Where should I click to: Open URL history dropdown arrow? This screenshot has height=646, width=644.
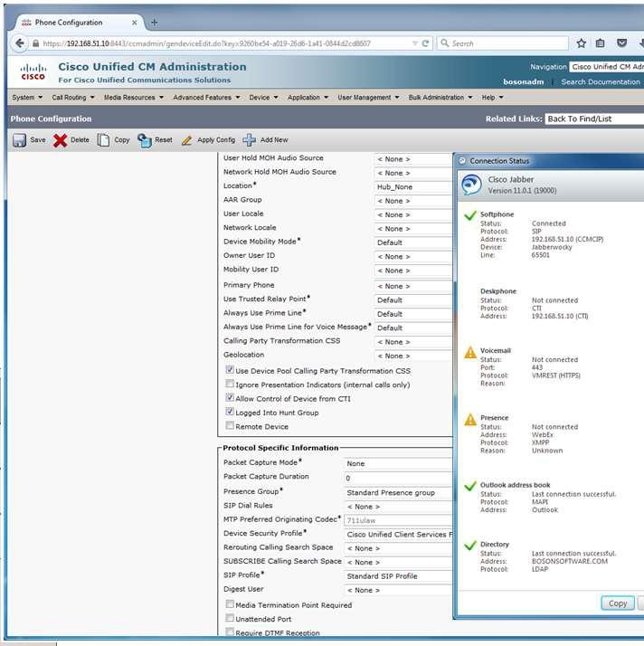click(x=414, y=43)
